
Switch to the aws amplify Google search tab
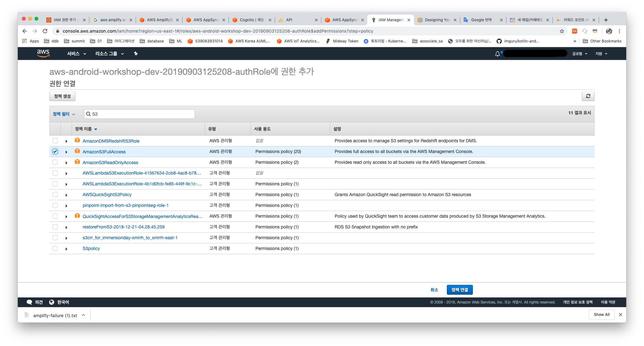[113, 20]
